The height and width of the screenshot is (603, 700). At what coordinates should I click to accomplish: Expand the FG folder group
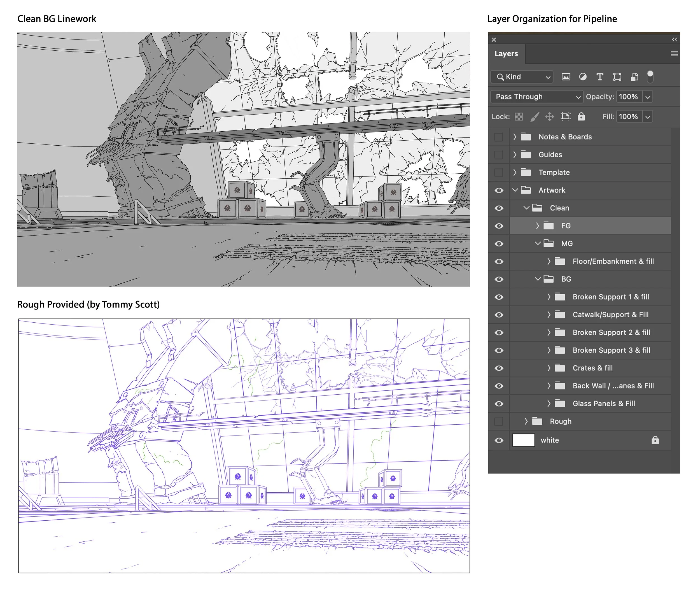coord(538,226)
